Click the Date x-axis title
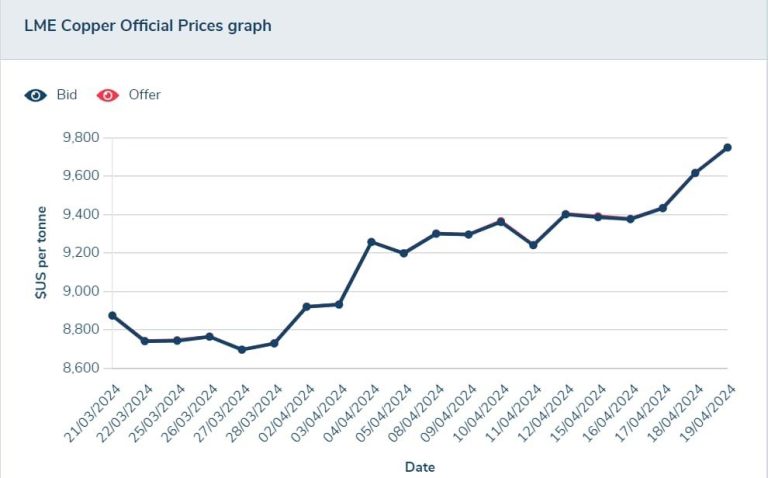Screen dimensions: 768x478 coord(419,467)
